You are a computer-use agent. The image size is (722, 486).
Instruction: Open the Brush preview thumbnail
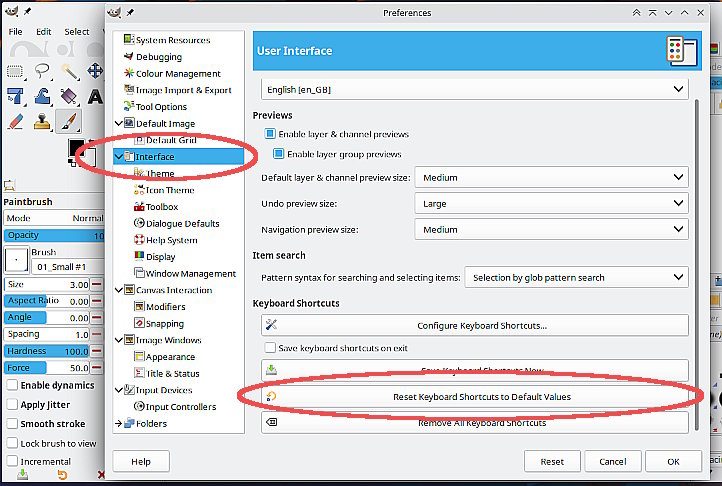(x=17, y=260)
